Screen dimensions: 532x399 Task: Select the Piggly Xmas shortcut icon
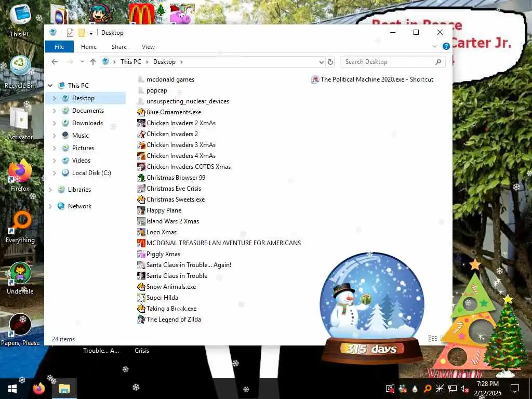(x=141, y=254)
